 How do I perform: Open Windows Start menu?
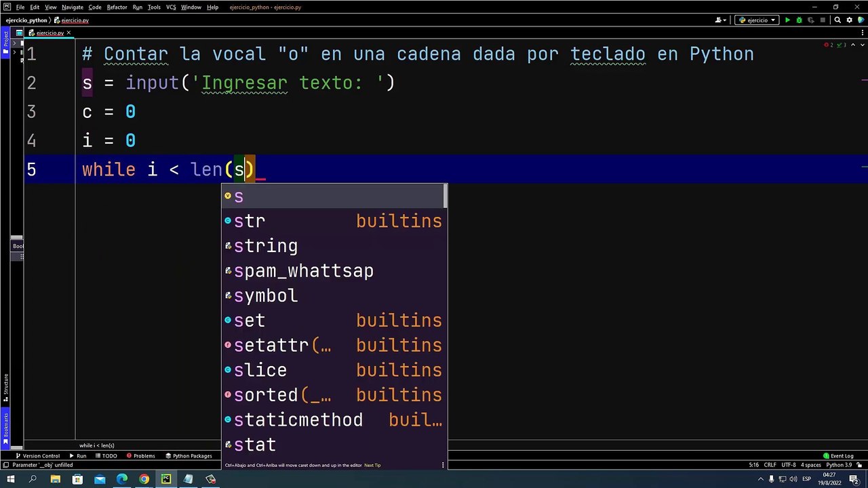[10, 479]
